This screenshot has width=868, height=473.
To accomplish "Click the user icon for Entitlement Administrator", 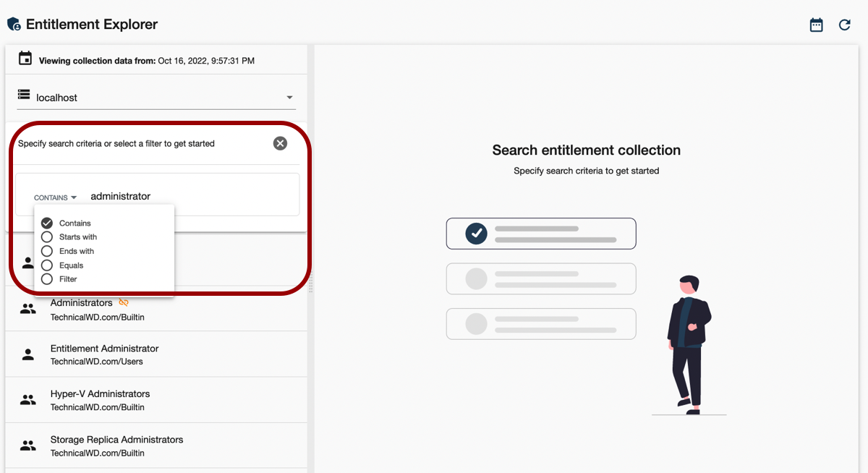I will tap(28, 354).
